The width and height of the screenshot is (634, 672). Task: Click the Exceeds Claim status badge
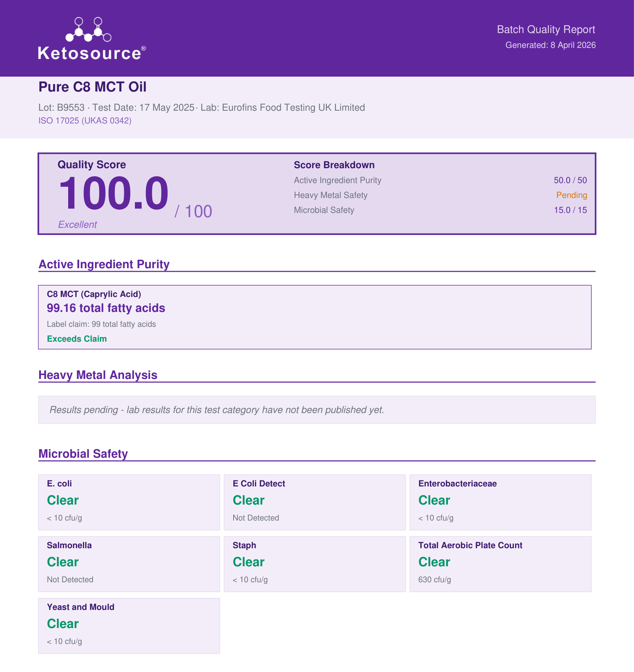pyautogui.click(x=77, y=339)
